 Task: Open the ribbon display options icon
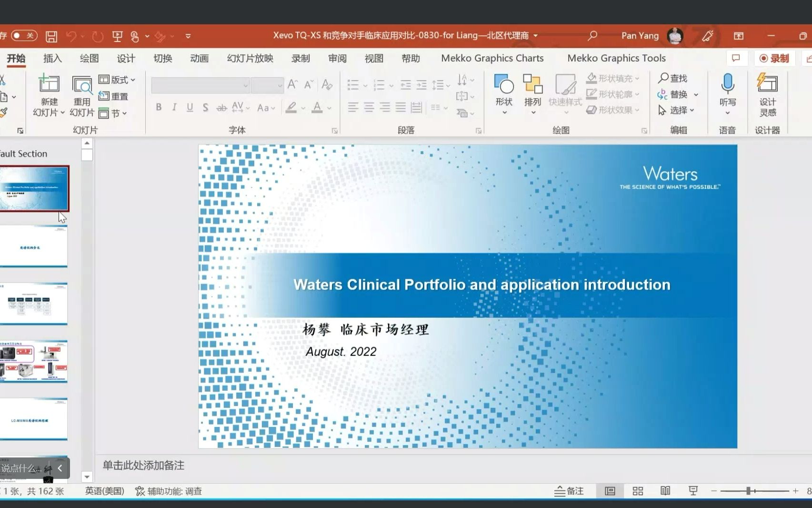pyautogui.click(x=739, y=36)
